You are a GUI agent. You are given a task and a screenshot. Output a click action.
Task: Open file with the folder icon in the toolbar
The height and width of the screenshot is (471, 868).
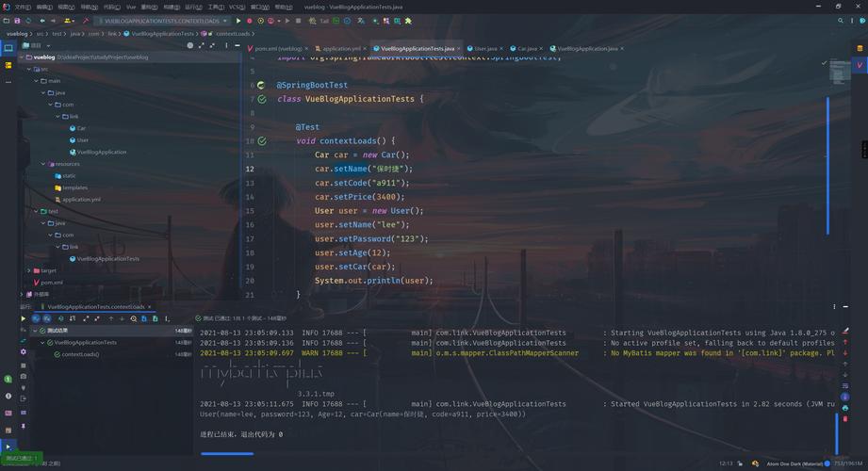pos(6,21)
